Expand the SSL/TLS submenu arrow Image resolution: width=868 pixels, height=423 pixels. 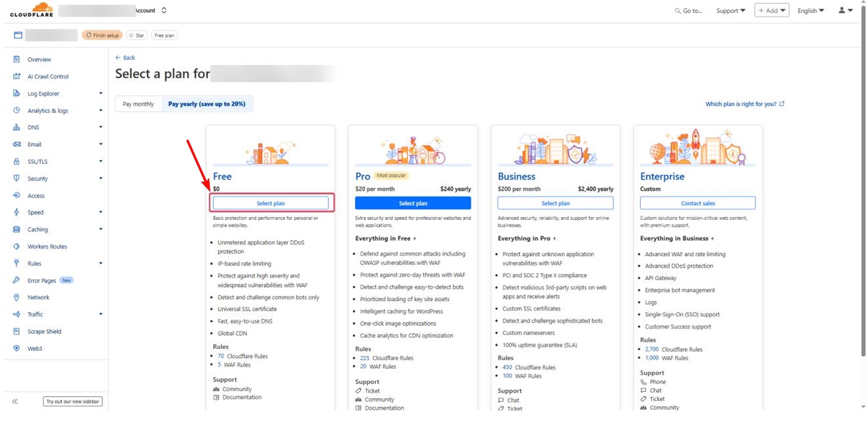[x=101, y=161]
